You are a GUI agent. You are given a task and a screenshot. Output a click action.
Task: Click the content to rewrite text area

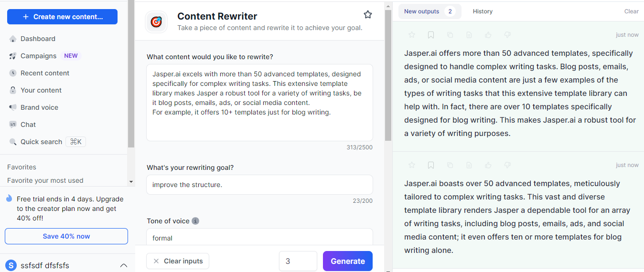[259, 103]
